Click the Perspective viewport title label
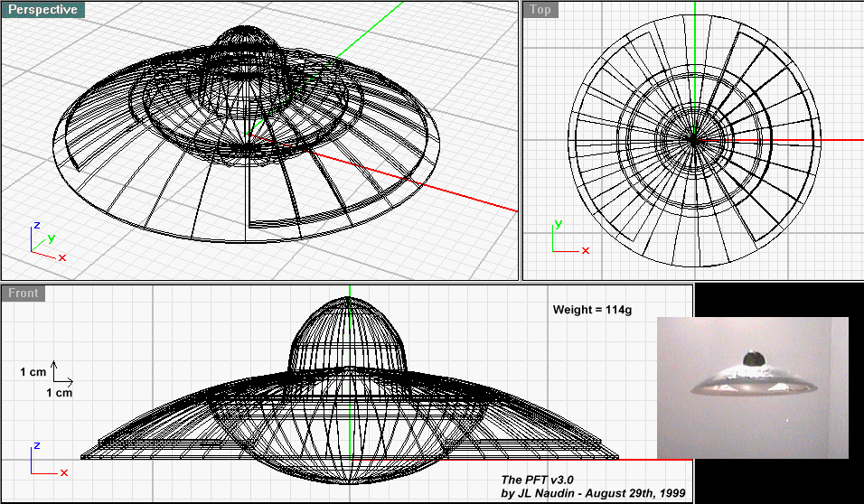864x504 pixels. click(x=43, y=10)
